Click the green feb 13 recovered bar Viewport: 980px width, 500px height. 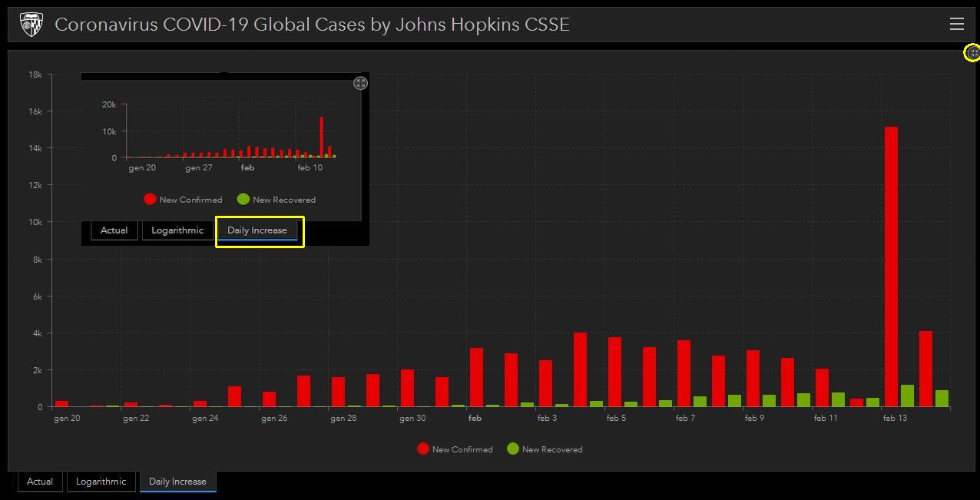907,396
